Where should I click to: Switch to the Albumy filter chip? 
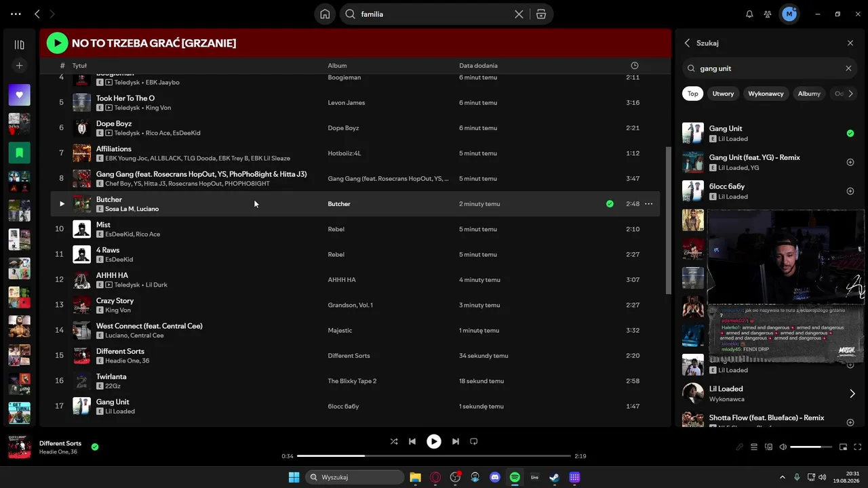click(x=809, y=94)
